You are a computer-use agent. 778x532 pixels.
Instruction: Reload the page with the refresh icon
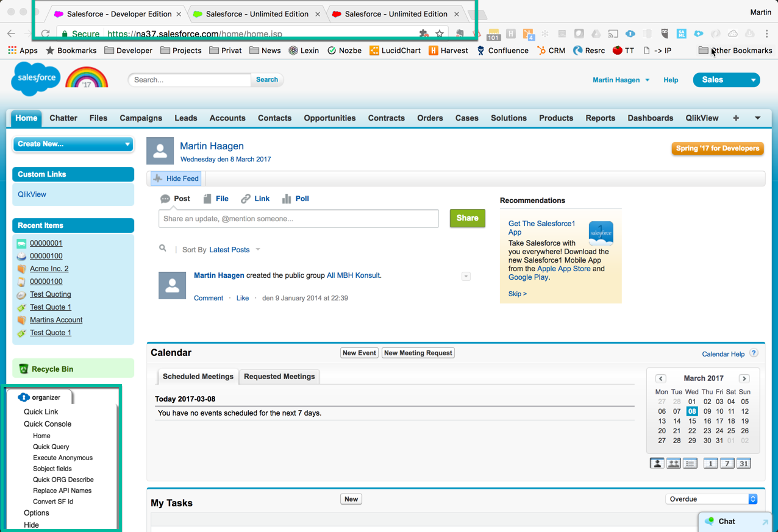[x=45, y=34]
